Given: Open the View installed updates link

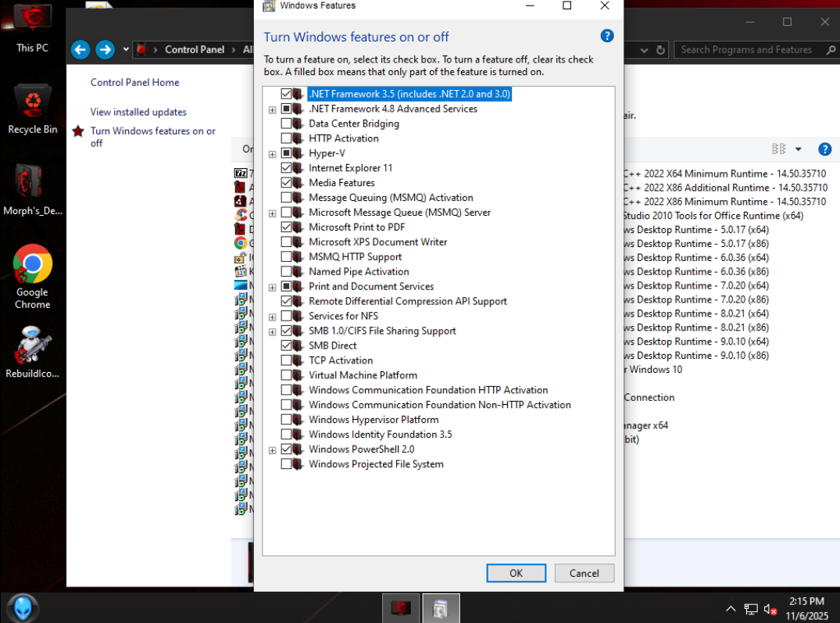Looking at the screenshot, I should point(138,112).
